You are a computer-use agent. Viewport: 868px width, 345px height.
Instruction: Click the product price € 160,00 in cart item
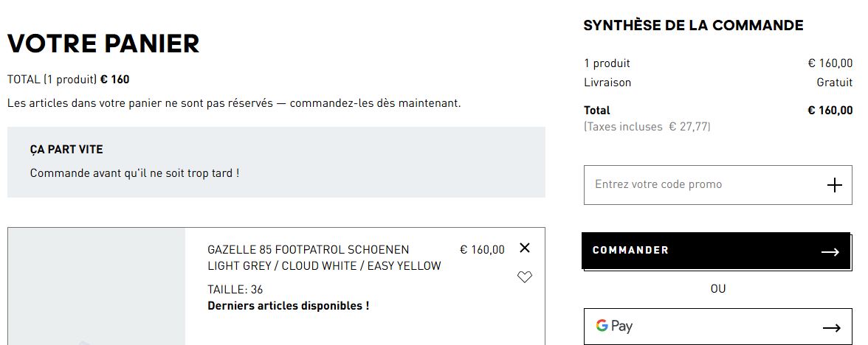tap(482, 250)
